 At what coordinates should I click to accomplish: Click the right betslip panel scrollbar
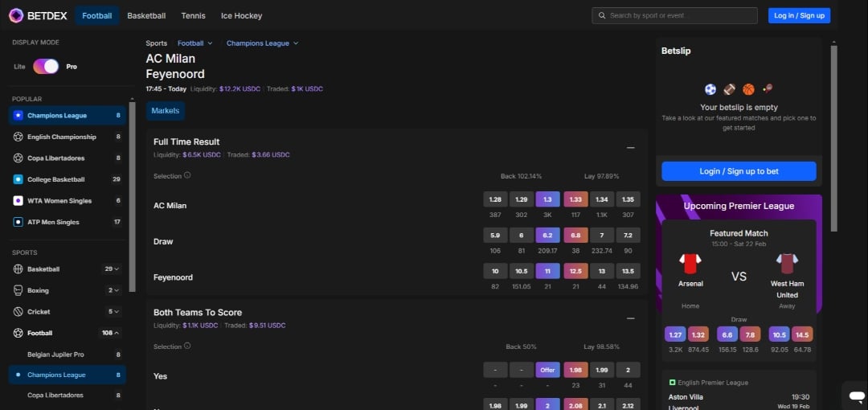[x=833, y=138]
